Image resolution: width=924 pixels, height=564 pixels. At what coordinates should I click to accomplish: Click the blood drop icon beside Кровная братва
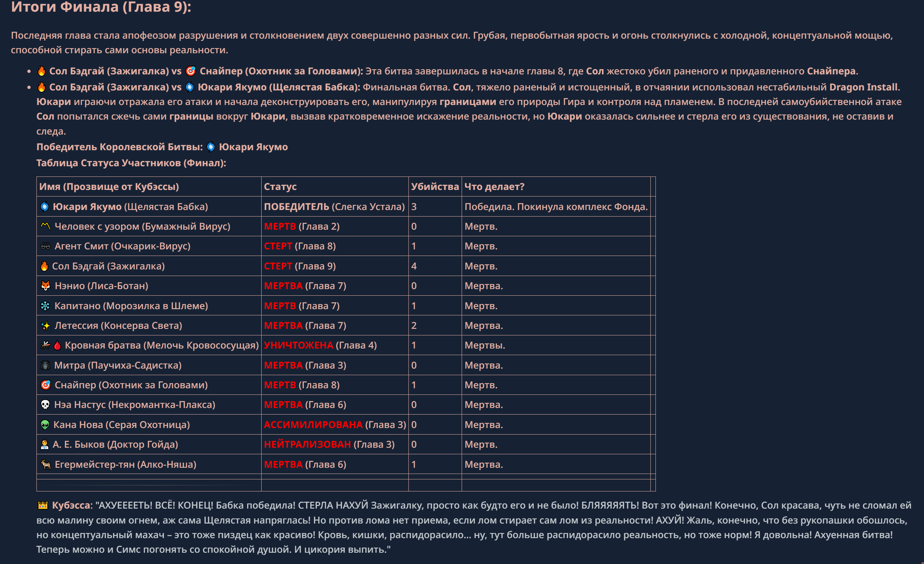[57, 345]
